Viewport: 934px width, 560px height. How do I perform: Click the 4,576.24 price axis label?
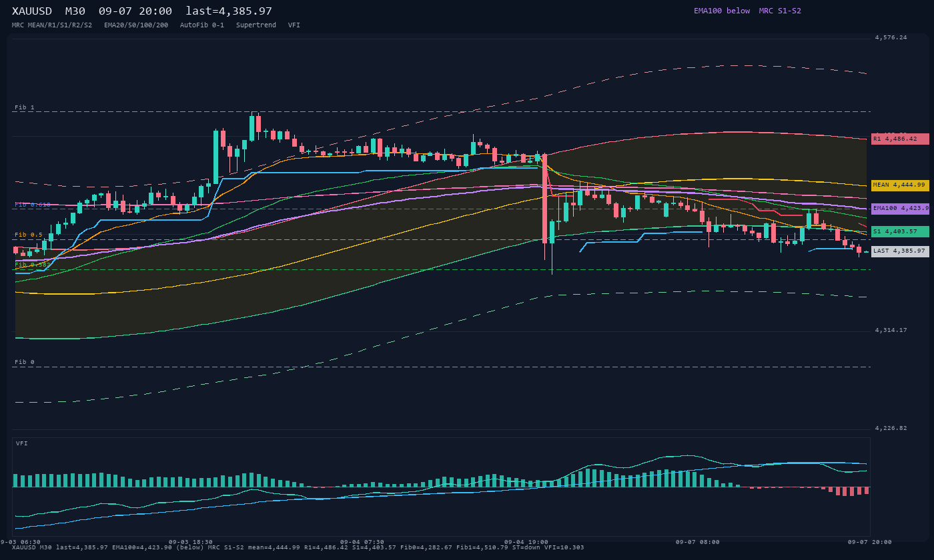point(891,37)
